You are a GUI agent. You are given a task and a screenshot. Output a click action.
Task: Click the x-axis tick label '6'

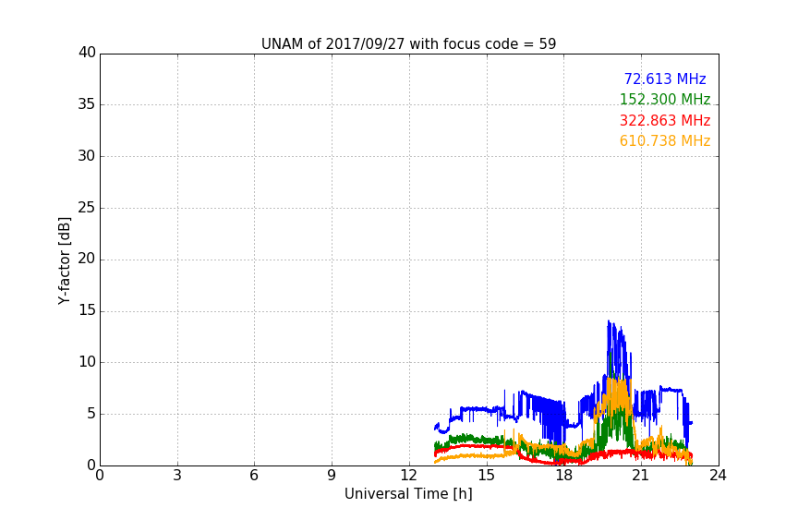(254, 476)
